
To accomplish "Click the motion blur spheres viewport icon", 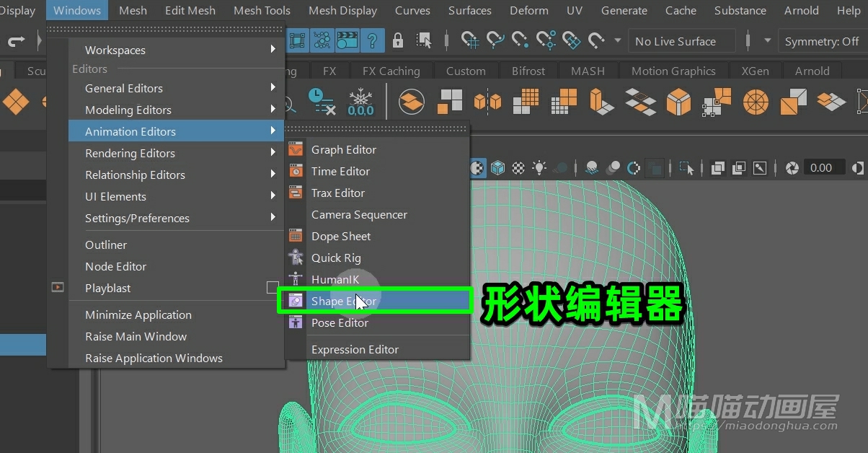I will coord(613,168).
